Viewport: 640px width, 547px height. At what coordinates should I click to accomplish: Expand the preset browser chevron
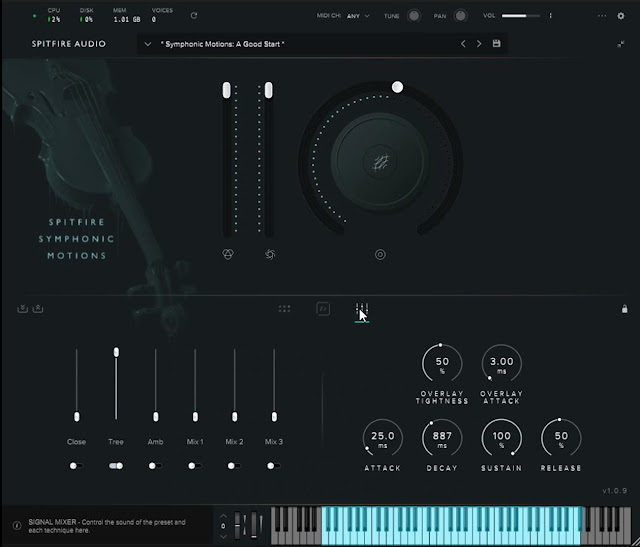(x=148, y=44)
